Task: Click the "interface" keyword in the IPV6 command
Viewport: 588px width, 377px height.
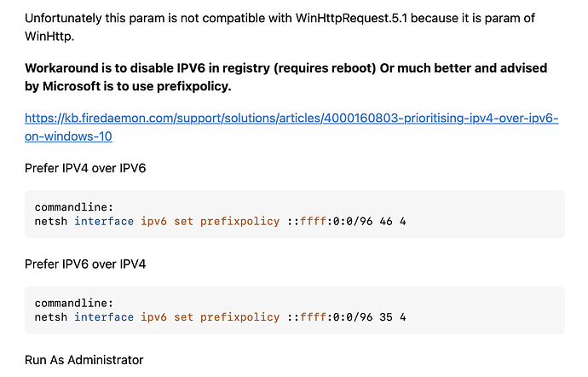Action: pyautogui.click(x=104, y=316)
